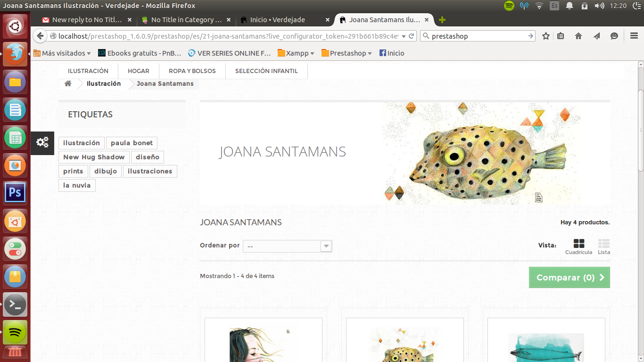Open Facebook Inicio bookmark
This screenshot has width=644, height=362.
pos(392,53)
